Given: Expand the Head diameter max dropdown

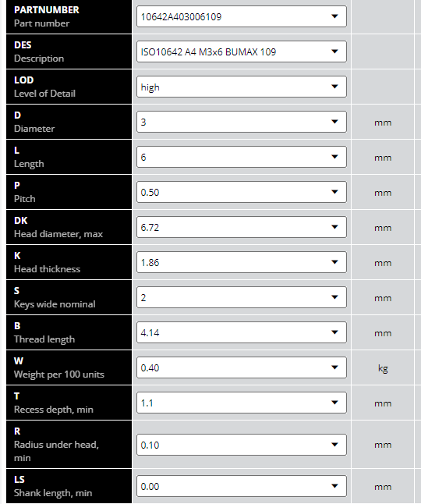Looking at the screenshot, I should pos(242,227).
